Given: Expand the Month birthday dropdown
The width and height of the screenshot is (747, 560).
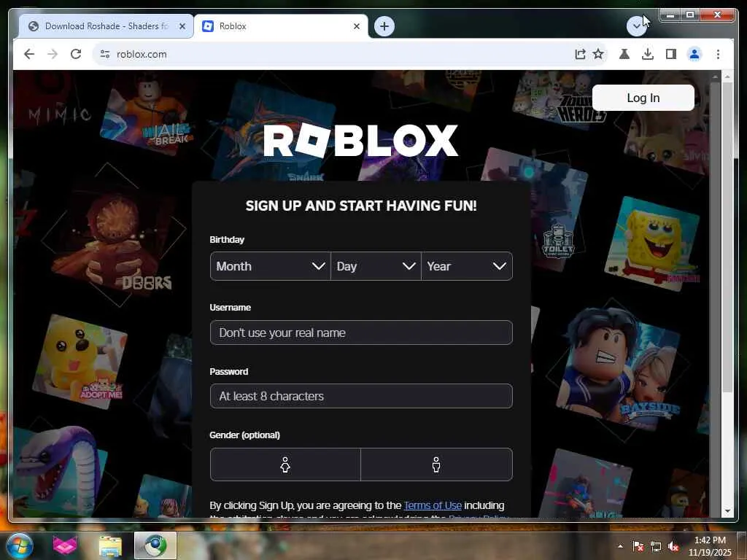Looking at the screenshot, I should click(270, 266).
